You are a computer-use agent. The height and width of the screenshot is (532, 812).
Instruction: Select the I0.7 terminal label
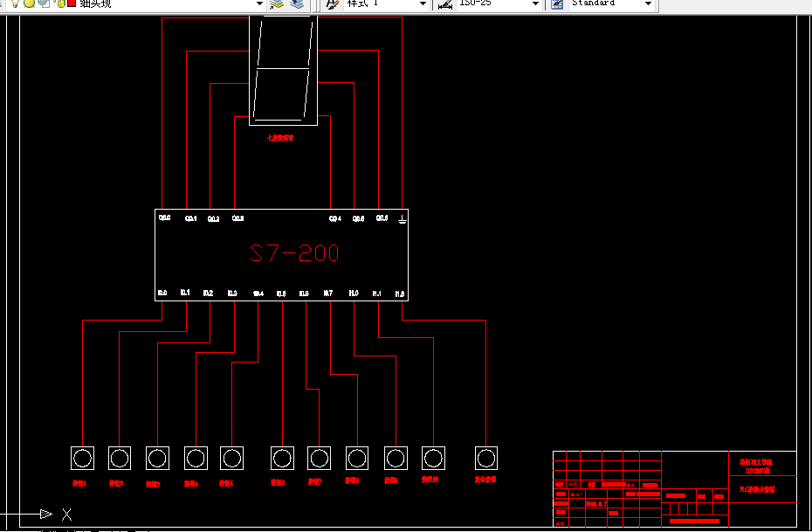coord(327,294)
